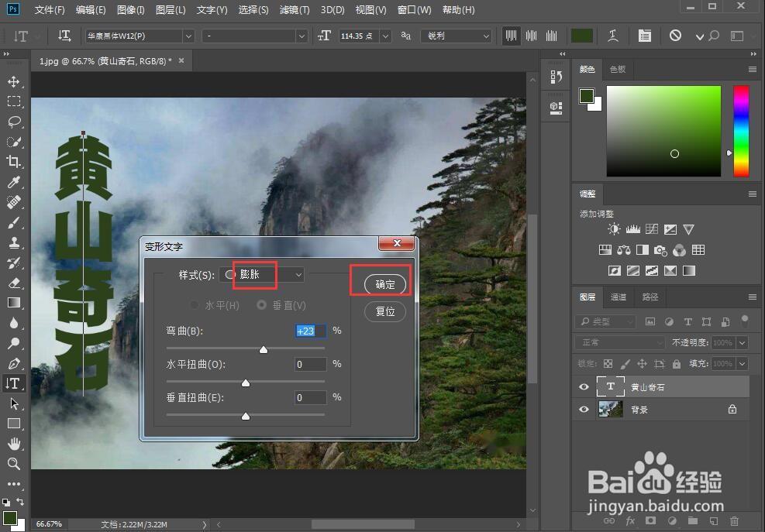Click the Create Warped Text icon

[613, 36]
